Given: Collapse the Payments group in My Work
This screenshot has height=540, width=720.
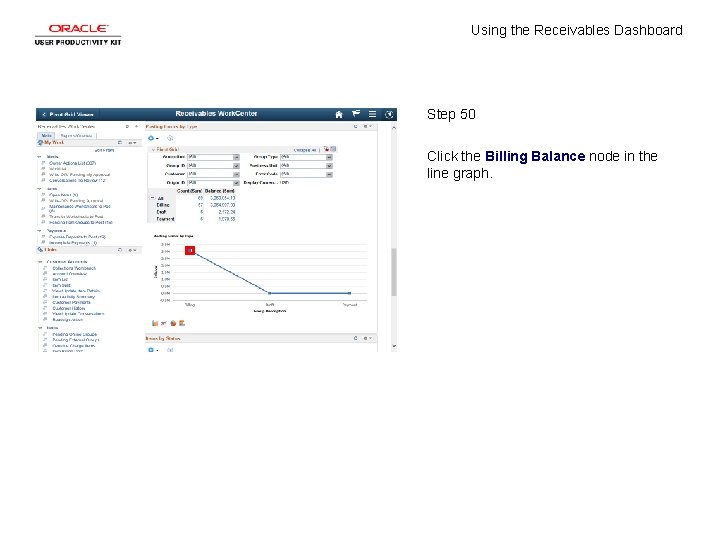Looking at the screenshot, I should pyautogui.click(x=39, y=231).
